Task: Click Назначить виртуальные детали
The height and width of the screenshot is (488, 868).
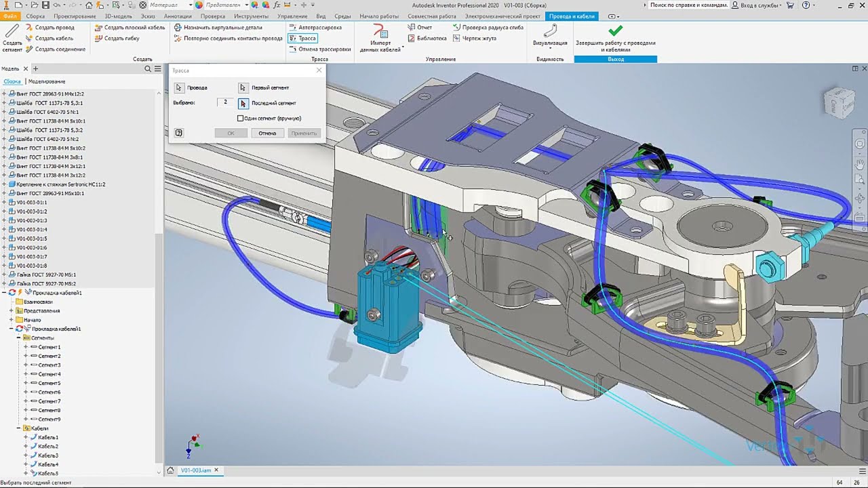Action: 218,28
